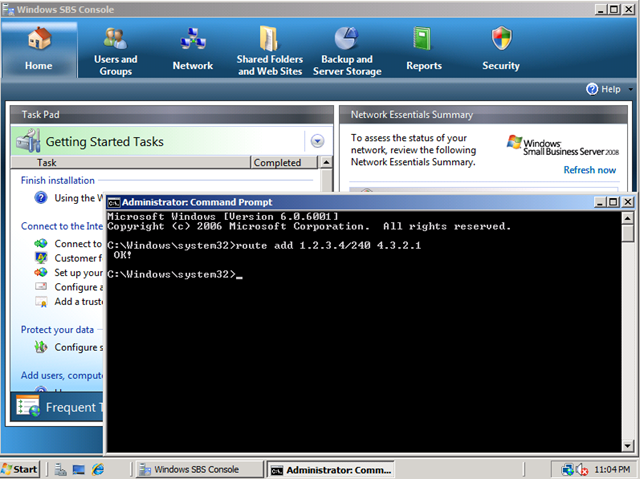Collapse the Getting Started Tasks section

tap(317, 141)
